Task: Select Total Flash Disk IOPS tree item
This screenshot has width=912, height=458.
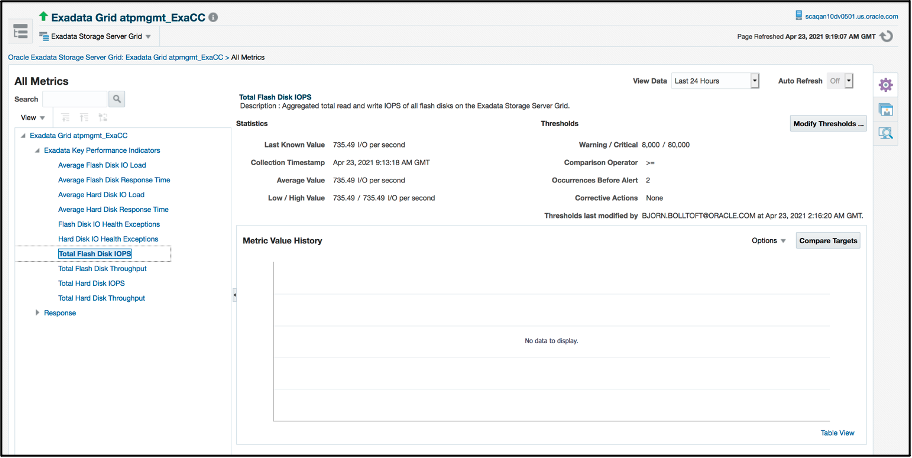Action: pyautogui.click(x=95, y=254)
